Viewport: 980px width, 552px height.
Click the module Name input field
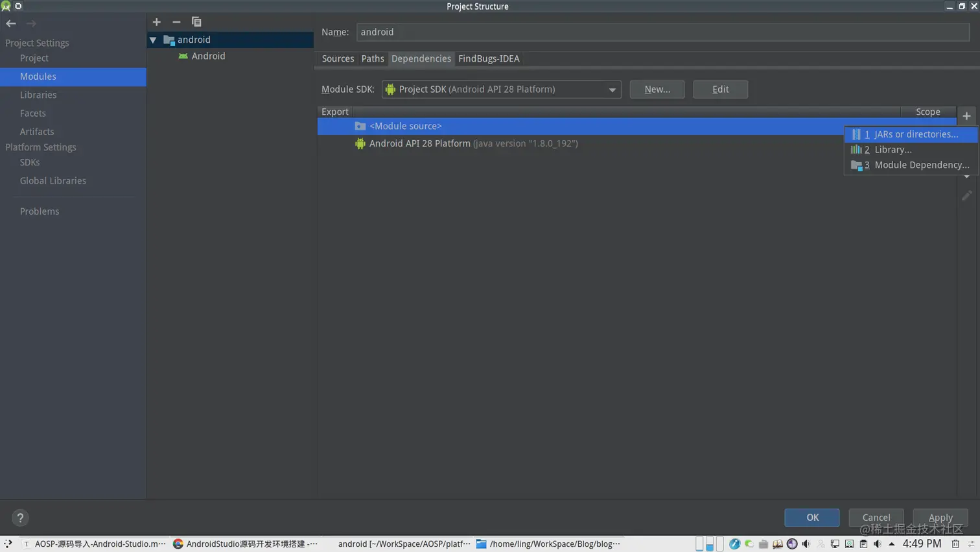coord(662,32)
